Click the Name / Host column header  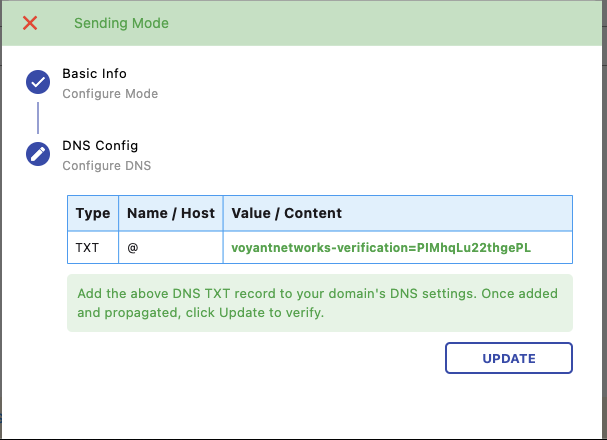point(171,213)
